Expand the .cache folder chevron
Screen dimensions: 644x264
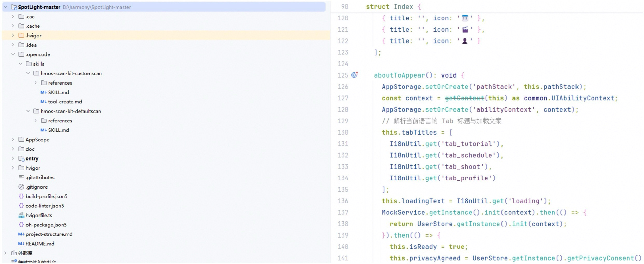(x=13, y=26)
